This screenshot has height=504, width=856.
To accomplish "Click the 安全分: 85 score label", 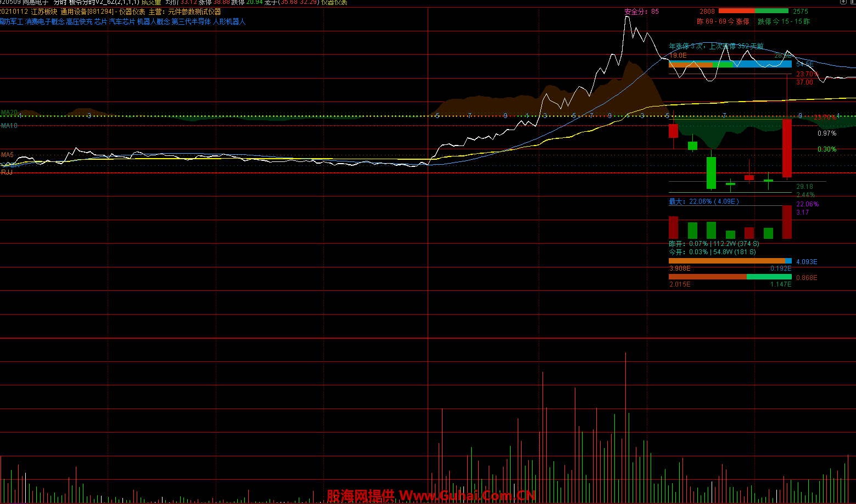I will [641, 12].
